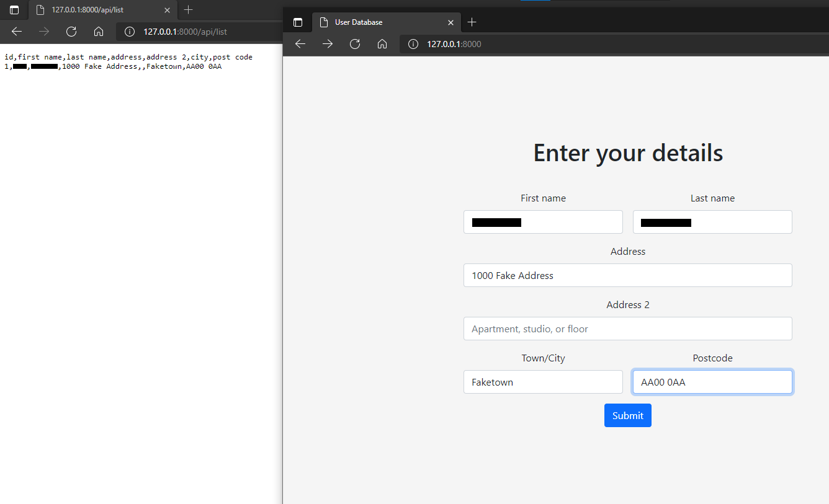
Task: Click the reload icon in the User Database window
Action: (x=354, y=43)
